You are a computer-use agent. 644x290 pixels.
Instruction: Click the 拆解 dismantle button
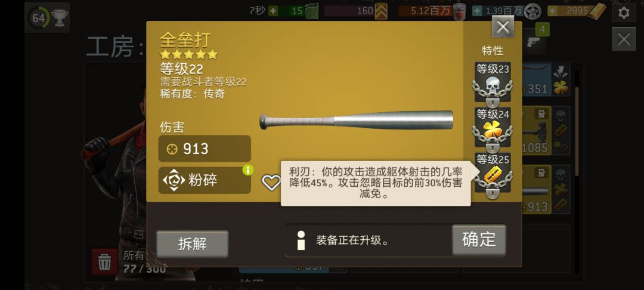(192, 244)
